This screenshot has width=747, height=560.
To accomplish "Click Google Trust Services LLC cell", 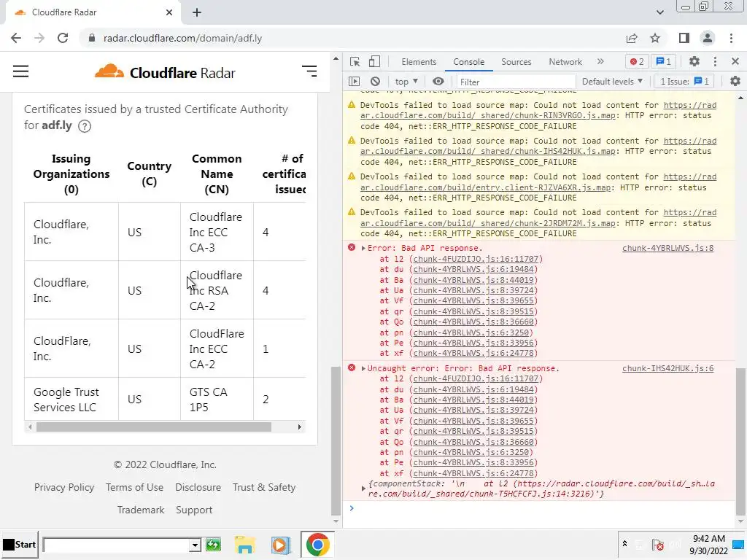I will click(71, 399).
